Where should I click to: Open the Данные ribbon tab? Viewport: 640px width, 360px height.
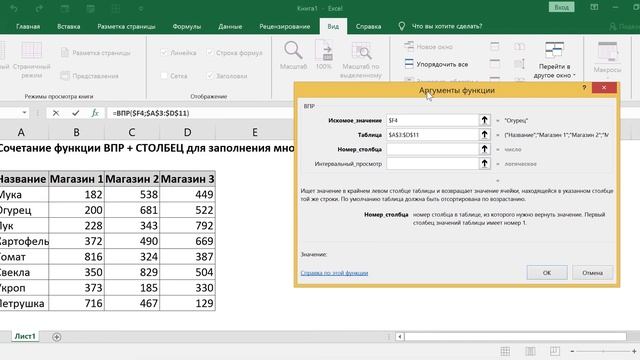(x=230, y=26)
